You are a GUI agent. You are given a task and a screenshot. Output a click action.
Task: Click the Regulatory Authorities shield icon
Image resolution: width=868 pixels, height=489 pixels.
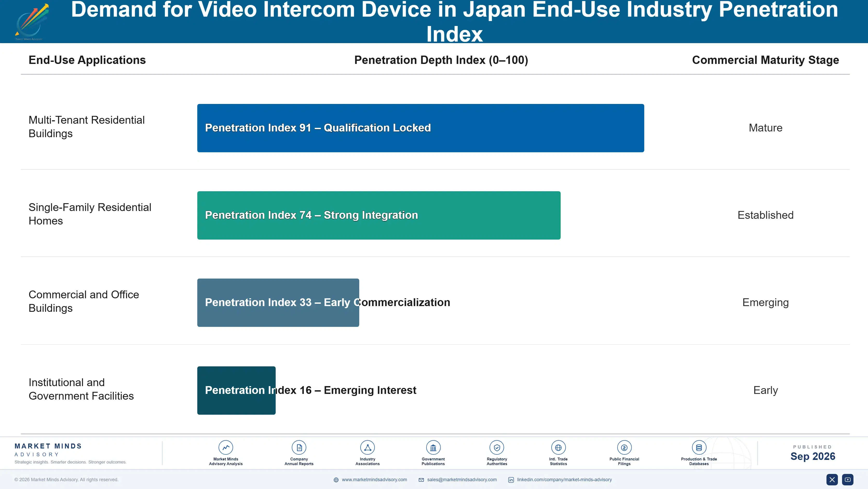point(497,447)
